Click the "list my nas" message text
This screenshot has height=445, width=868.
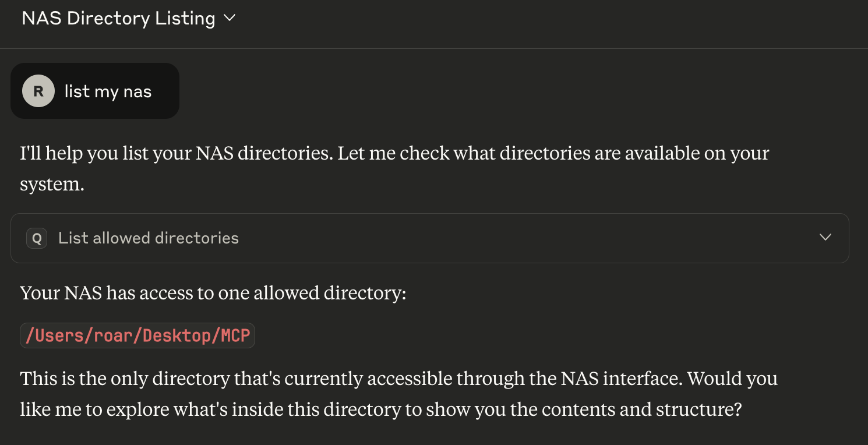tap(108, 91)
